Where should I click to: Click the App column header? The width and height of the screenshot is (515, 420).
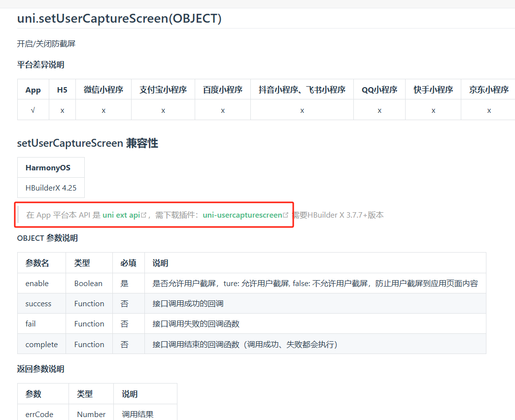[33, 90]
